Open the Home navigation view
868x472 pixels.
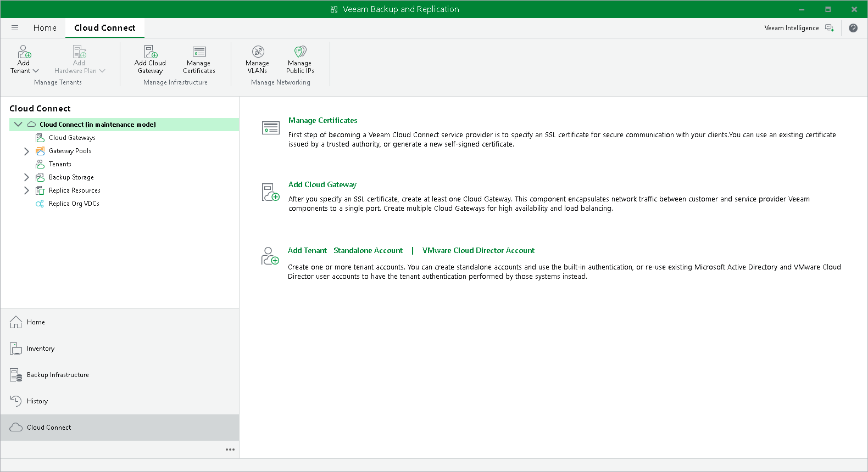120,322
